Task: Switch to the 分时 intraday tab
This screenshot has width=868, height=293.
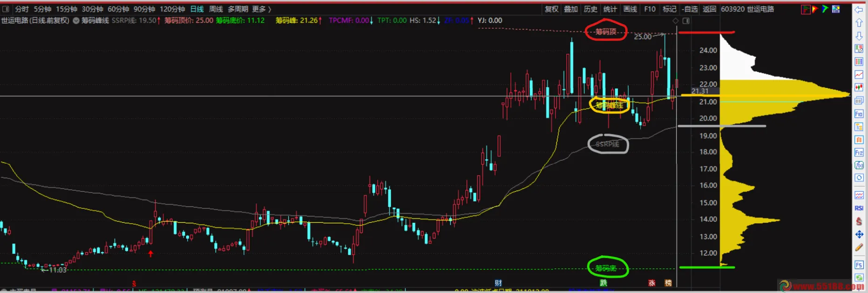Action: pyautogui.click(x=22, y=9)
